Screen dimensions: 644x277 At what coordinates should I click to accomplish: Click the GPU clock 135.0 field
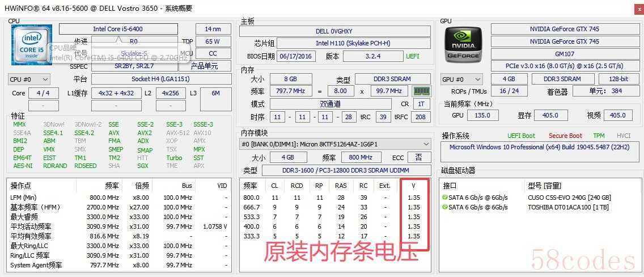[482, 115]
